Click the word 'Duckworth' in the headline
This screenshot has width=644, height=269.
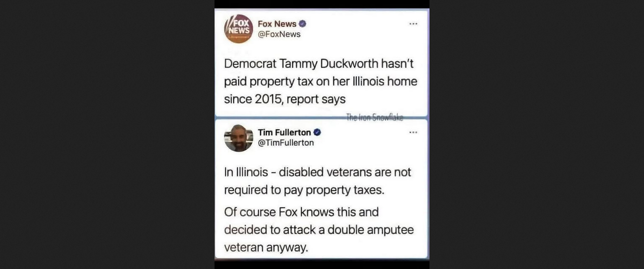(349, 63)
